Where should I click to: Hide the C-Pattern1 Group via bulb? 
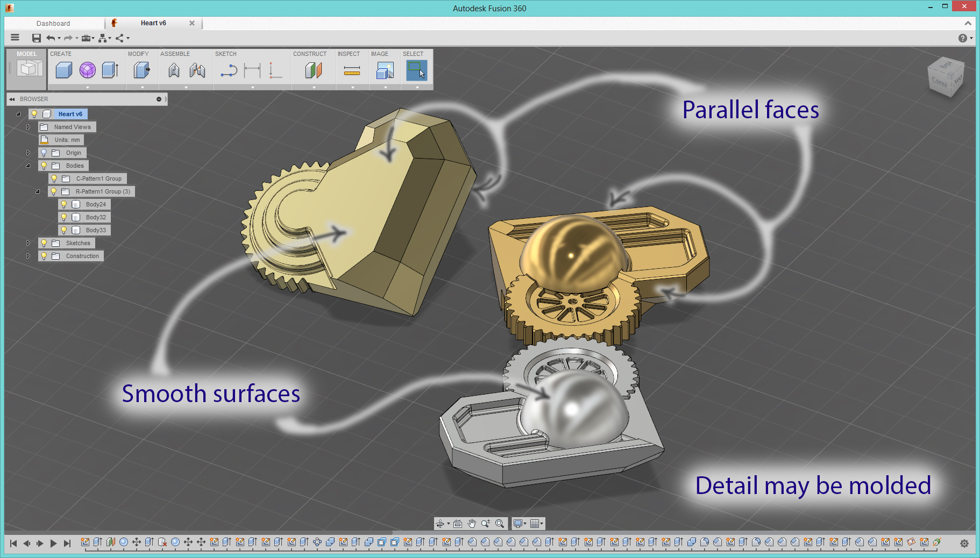pos(54,179)
